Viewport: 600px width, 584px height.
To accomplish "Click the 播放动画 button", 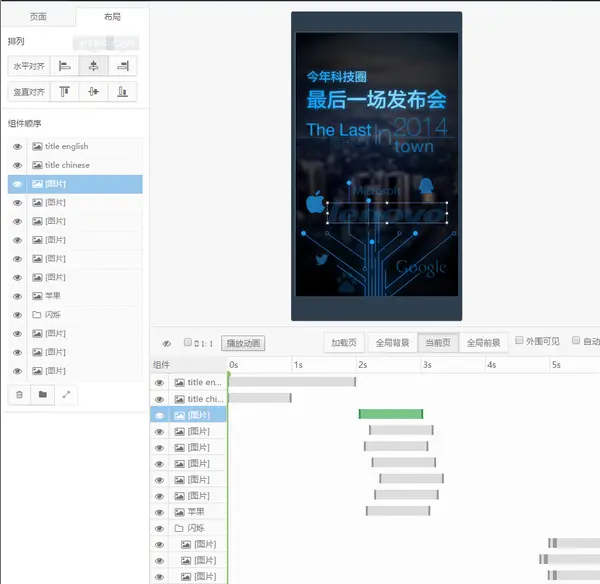I will tap(243, 343).
